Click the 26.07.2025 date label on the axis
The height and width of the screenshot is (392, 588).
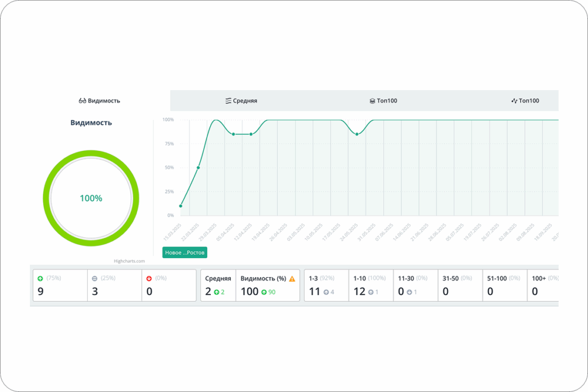click(490, 232)
